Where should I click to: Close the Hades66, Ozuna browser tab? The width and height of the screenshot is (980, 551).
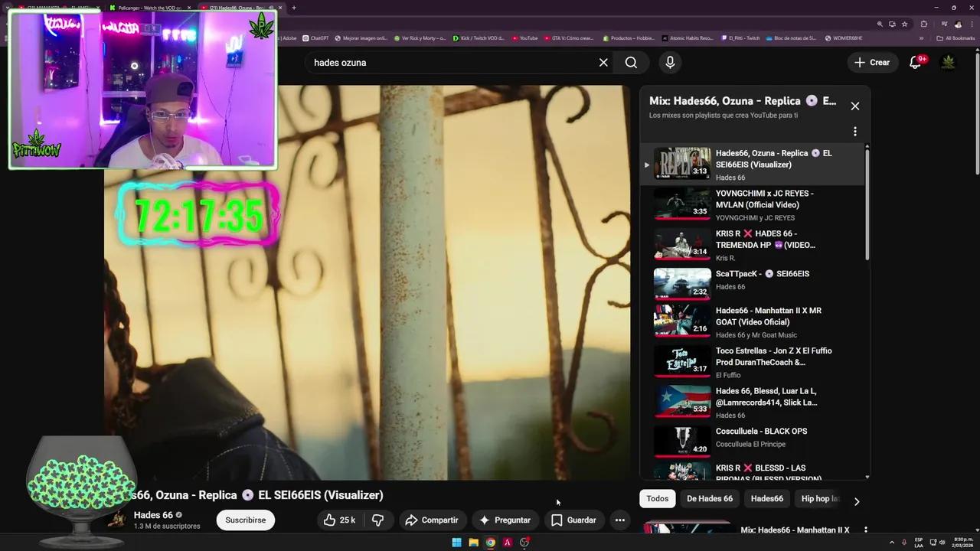click(x=280, y=8)
